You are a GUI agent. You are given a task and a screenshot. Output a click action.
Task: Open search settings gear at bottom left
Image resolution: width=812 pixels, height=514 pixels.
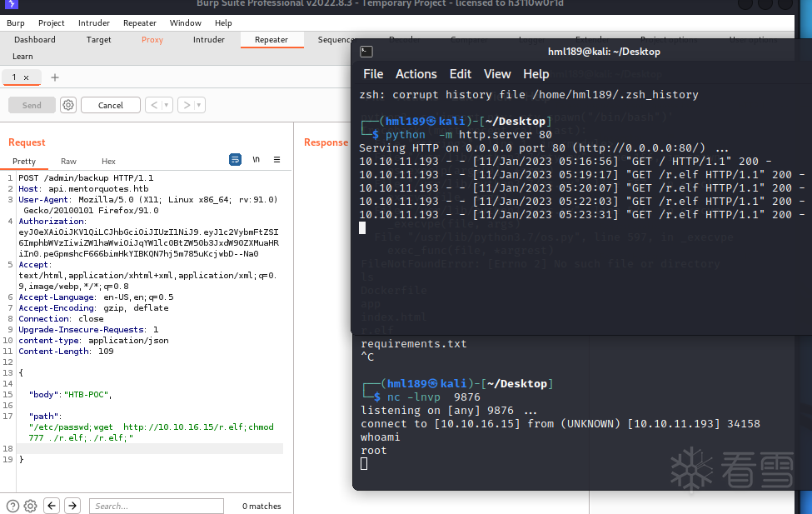31,506
